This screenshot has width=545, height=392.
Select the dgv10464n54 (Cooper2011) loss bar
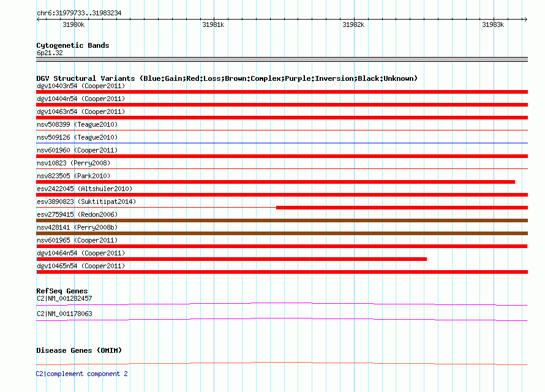pos(231,259)
